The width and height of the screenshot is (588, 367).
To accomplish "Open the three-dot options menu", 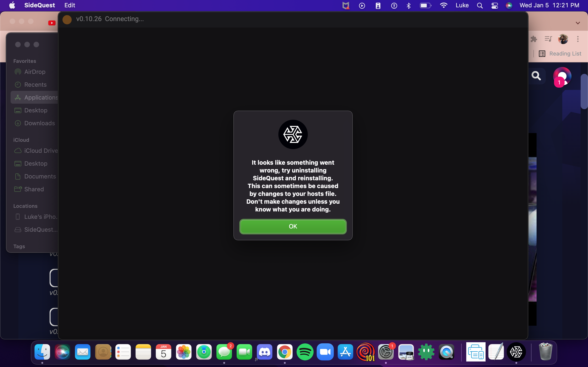I will (578, 39).
